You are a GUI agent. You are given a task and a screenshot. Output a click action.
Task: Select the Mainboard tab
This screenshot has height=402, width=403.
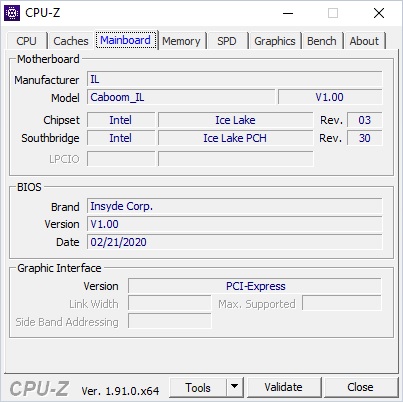tap(126, 40)
